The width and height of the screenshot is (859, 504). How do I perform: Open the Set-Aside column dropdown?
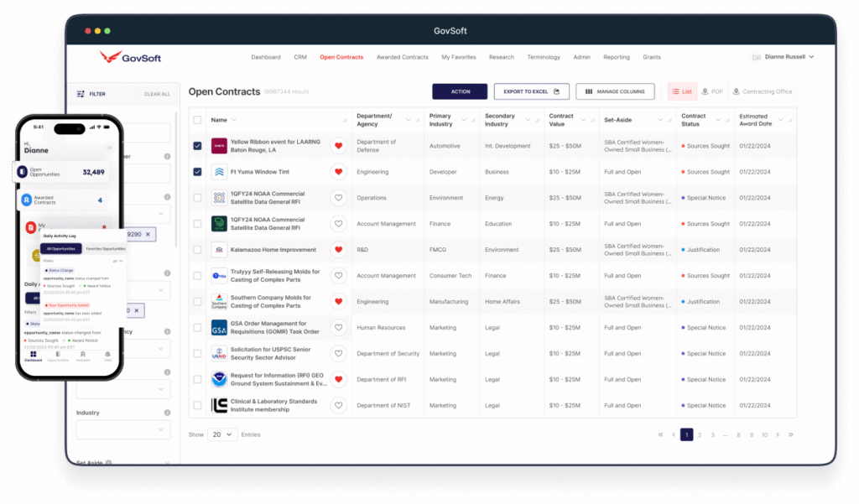click(x=660, y=120)
